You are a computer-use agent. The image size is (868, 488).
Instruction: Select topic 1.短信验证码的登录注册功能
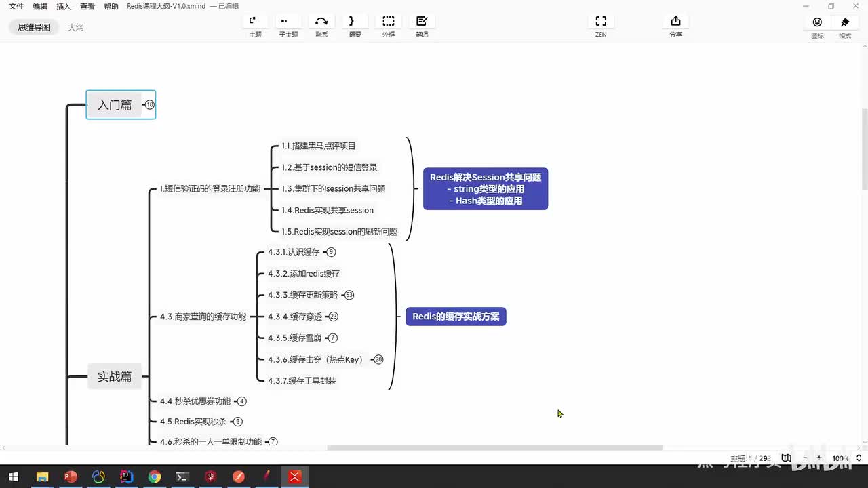(210, 189)
